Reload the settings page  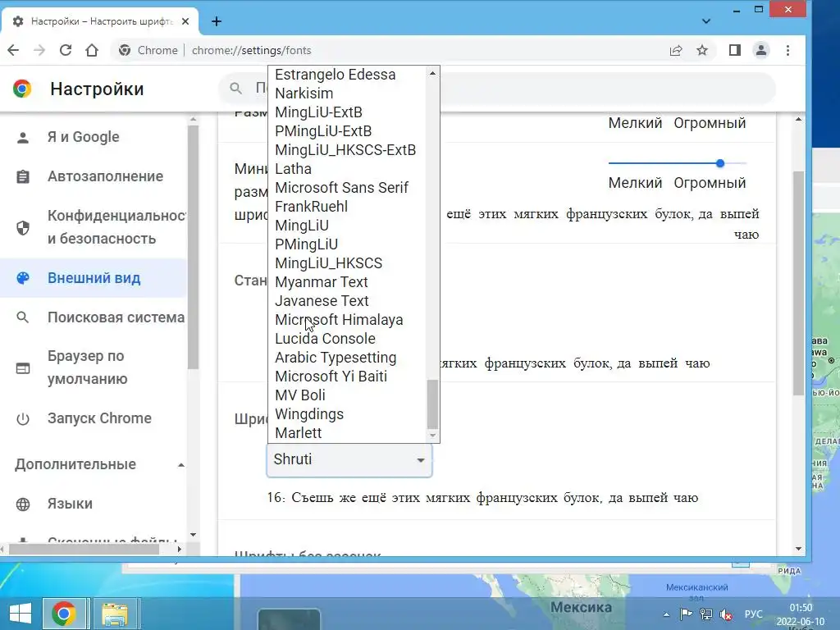[x=66, y=50]
